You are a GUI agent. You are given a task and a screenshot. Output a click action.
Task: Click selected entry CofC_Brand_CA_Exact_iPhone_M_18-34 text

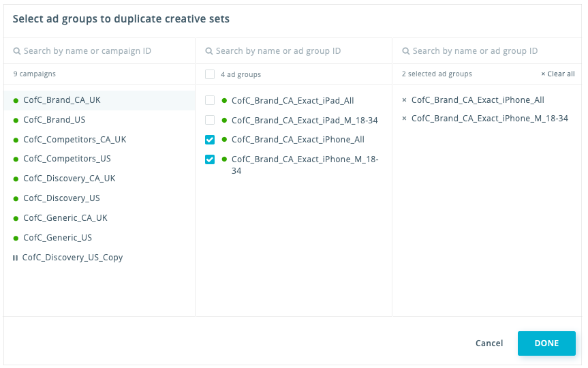click(x=490, y=119)
